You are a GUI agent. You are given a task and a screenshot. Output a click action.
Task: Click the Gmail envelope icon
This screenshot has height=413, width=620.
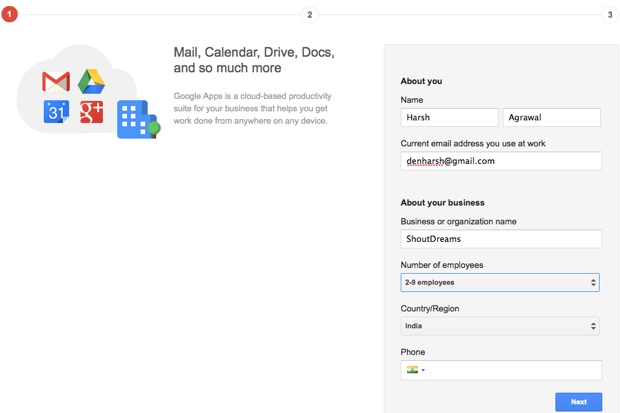[56, 81]
